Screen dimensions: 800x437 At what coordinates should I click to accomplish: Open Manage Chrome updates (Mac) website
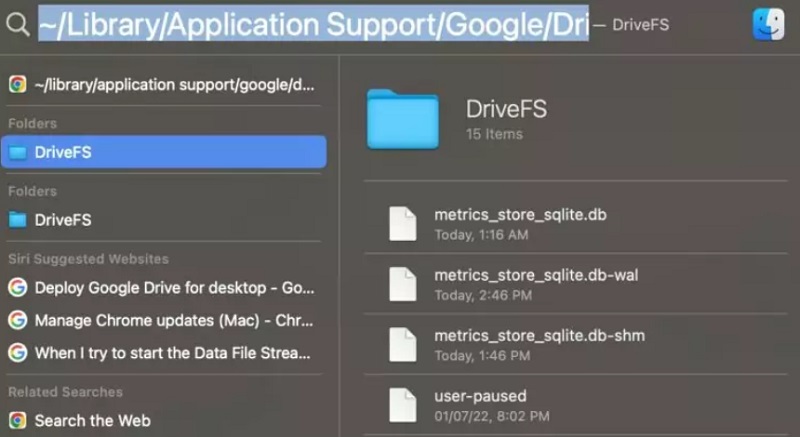[x=163, y=320]
